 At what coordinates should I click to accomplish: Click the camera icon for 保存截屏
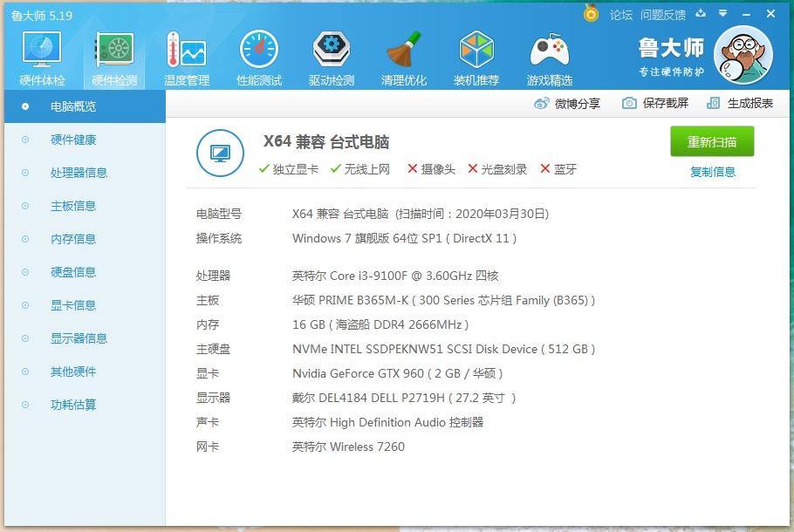click(629, 103)
